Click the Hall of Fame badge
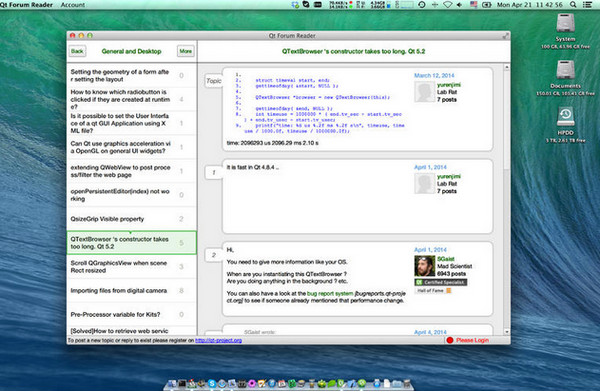Image resolution: width=600 pixels, height=392 pixels. 433,291
